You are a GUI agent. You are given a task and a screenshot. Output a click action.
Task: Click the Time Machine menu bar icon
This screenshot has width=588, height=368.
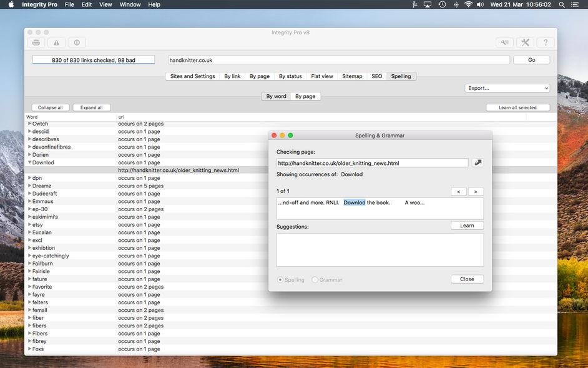(442, 4)
